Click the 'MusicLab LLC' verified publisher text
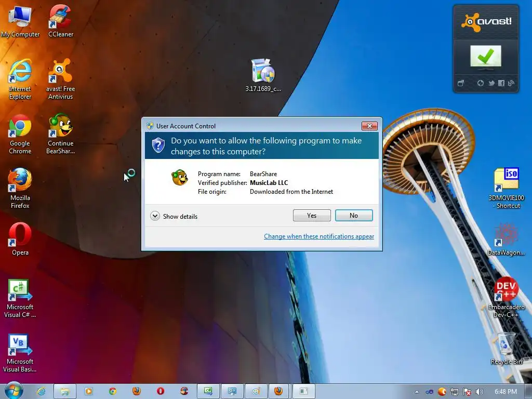532x399 pixels. click(269, 182)
